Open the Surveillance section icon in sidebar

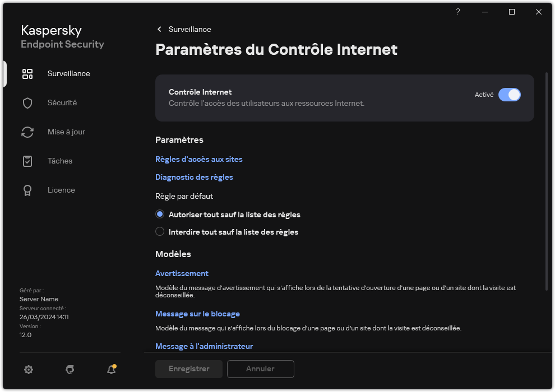[27, 73]
